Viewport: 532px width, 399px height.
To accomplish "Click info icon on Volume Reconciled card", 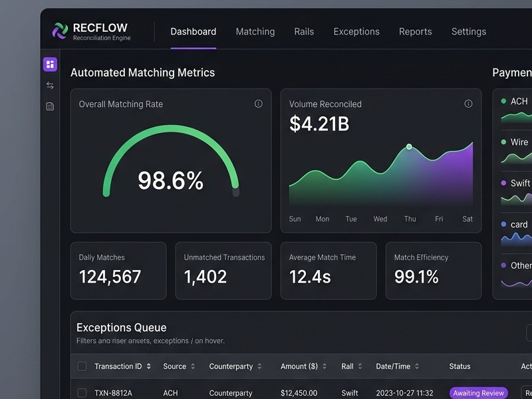I will (468, 104).
